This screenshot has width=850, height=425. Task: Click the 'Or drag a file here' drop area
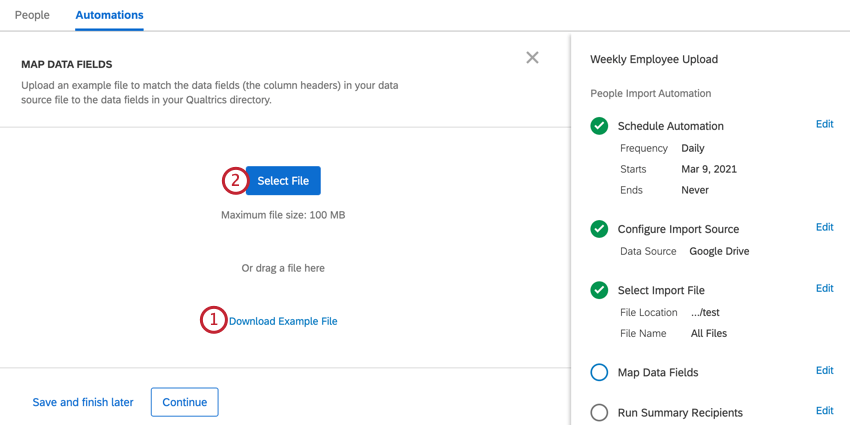[283, 268]
